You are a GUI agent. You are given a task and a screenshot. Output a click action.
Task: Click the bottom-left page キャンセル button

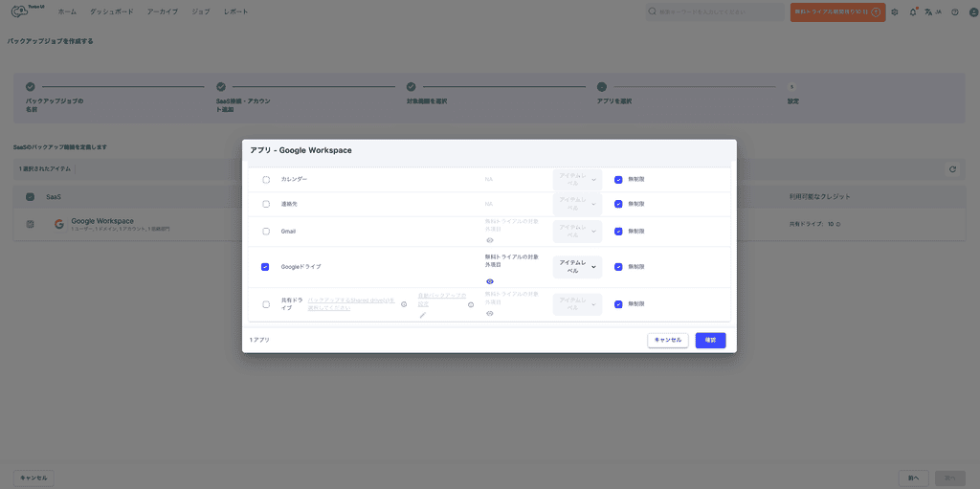33,478
